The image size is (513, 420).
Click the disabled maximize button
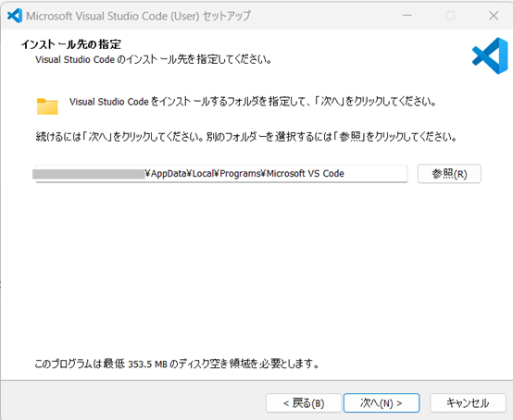450,16
